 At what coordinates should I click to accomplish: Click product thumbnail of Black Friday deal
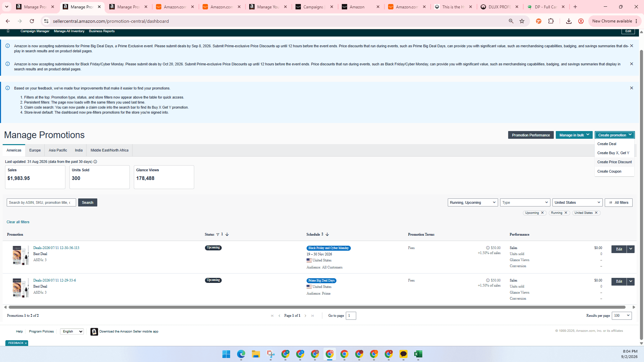[20, 255]
